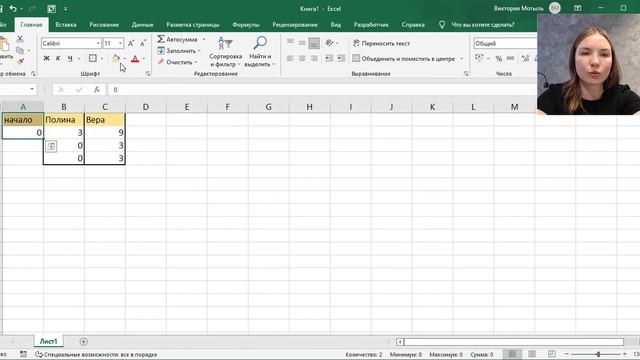Open the Name Box dropdown arrow

click(32, 89)
